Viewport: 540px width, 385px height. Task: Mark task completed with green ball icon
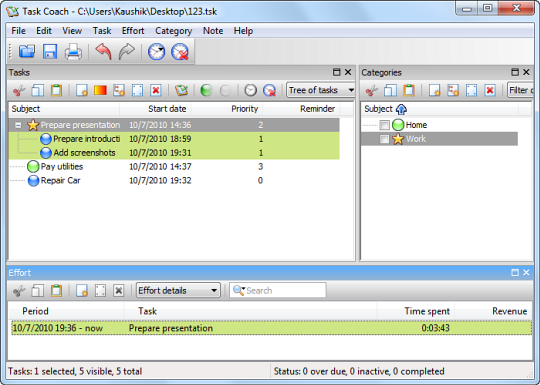tap(206, 91)
